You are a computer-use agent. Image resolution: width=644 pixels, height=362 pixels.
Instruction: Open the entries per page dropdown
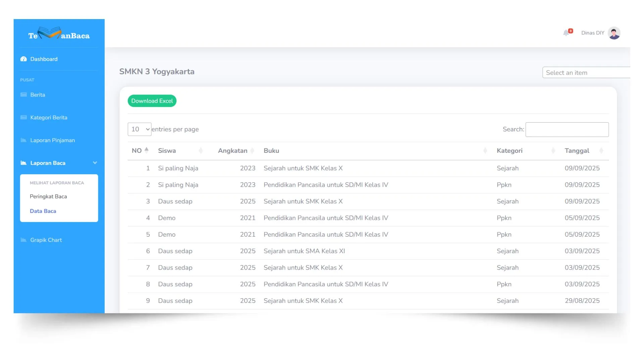tap(140, 129)
